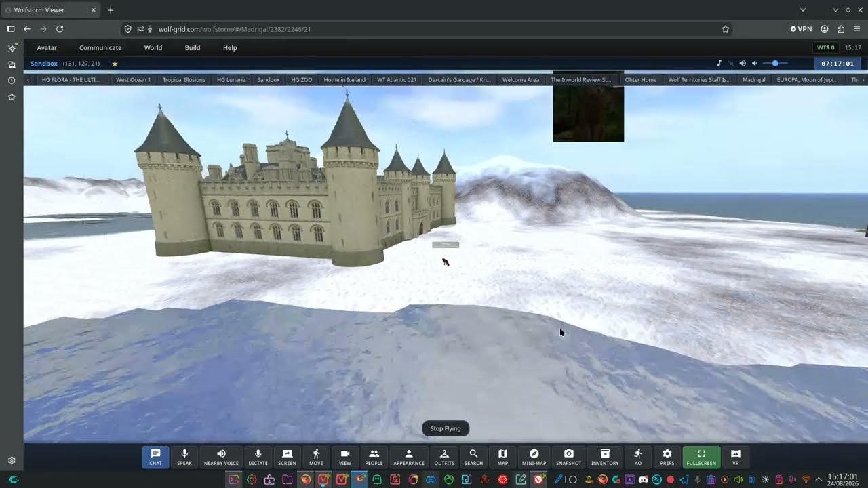Open a new browser tab
Image resolution: width=868 pixels, height=488 pixels.
(x=111, y=10)
